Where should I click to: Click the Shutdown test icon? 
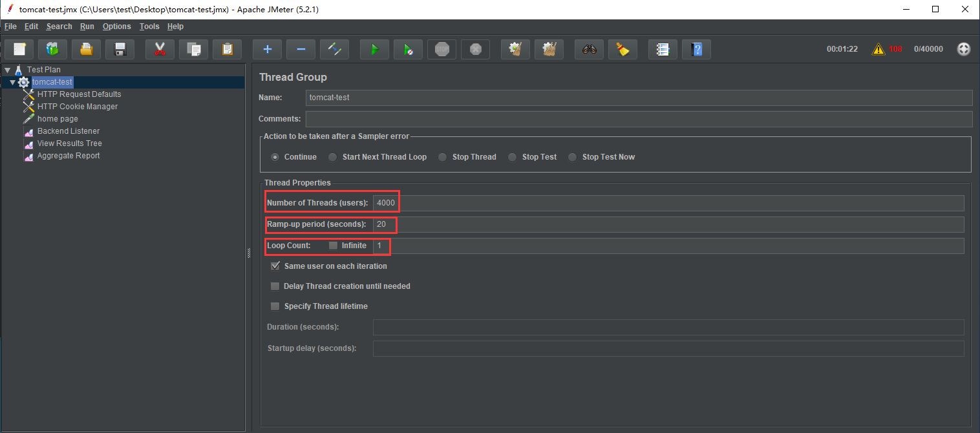point(476,49)
